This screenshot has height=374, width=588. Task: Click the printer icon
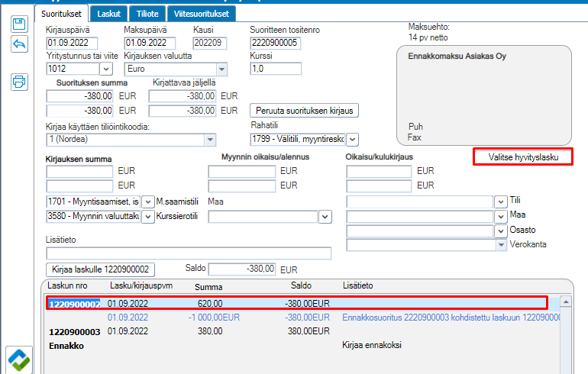19,82
